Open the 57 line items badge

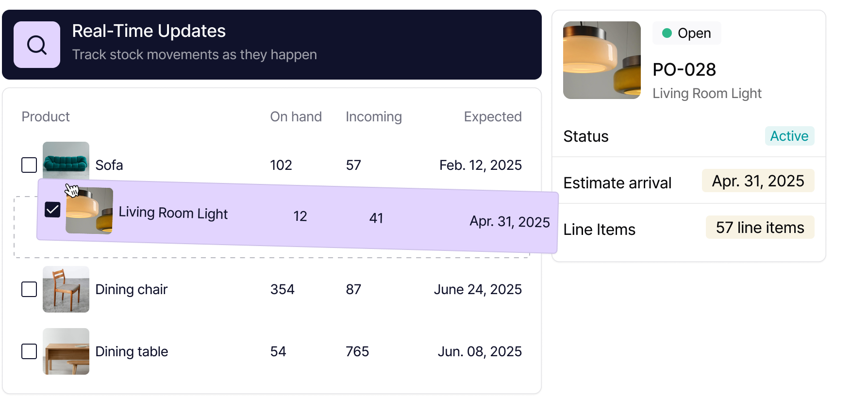click(x=760, y=228)
